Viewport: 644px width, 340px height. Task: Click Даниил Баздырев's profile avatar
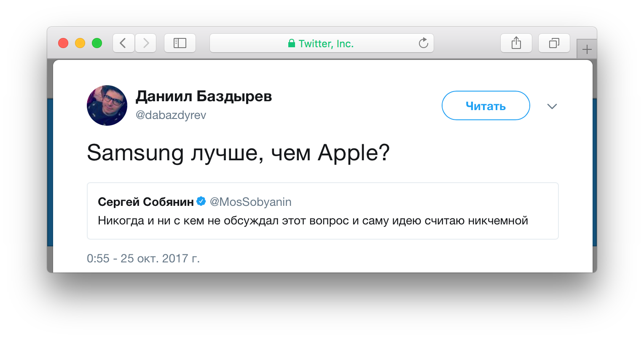[x=107, y=105]
